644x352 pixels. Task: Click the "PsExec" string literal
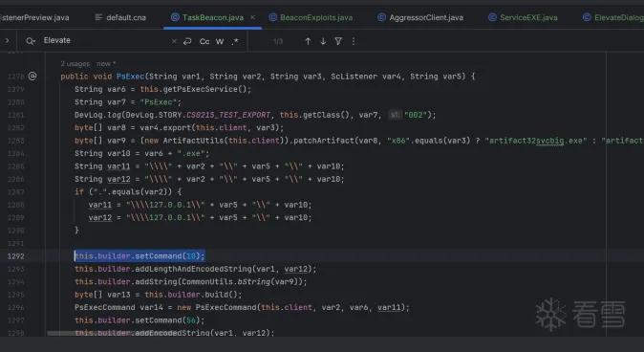pyautogui.click(x=159, y=102)
